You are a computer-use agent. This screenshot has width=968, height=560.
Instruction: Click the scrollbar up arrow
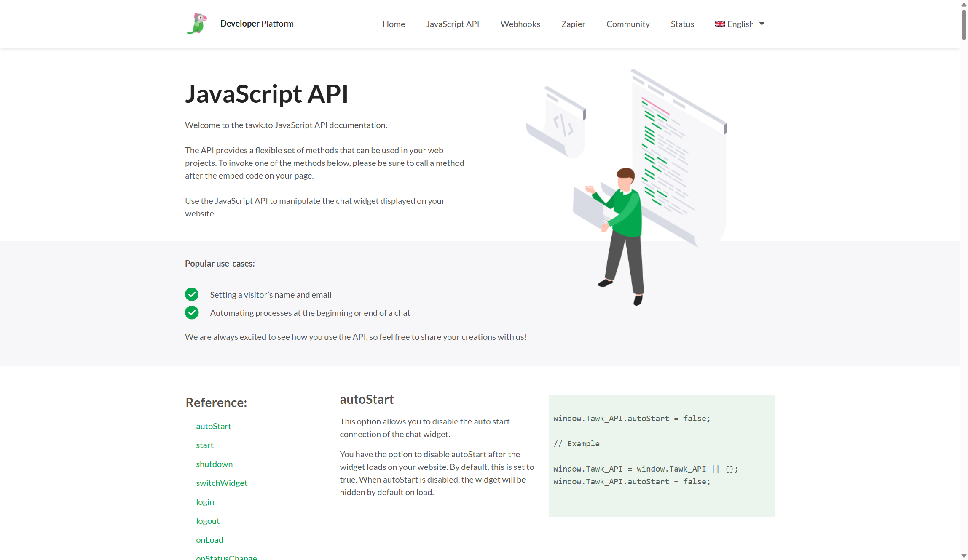point(964,4)
